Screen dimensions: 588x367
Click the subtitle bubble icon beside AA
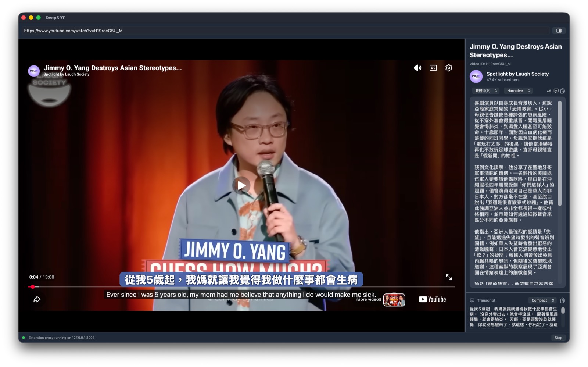tap(556, 91)
